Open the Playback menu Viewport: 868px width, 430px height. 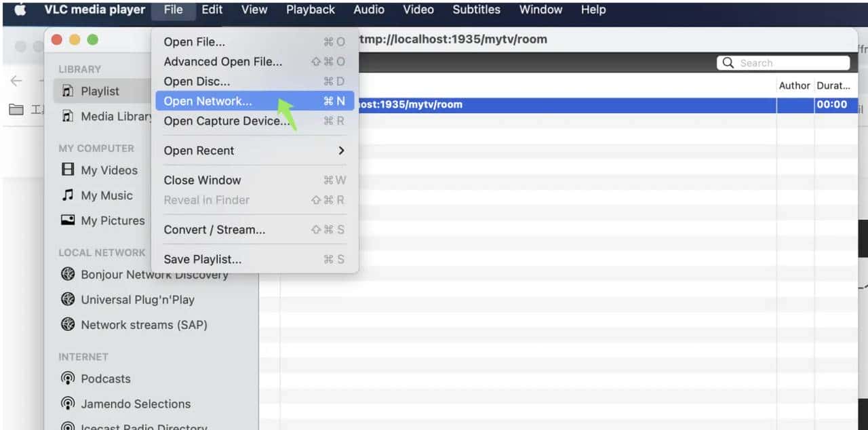click(311, 9)
